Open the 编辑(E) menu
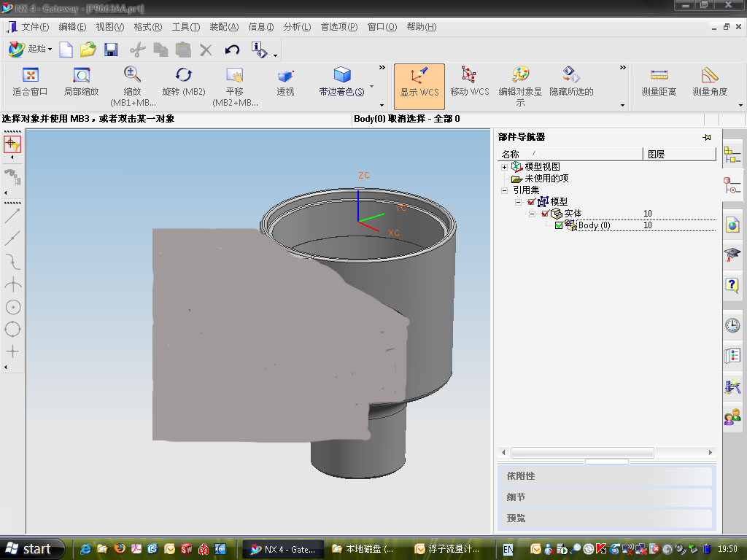 coord(72,27)
